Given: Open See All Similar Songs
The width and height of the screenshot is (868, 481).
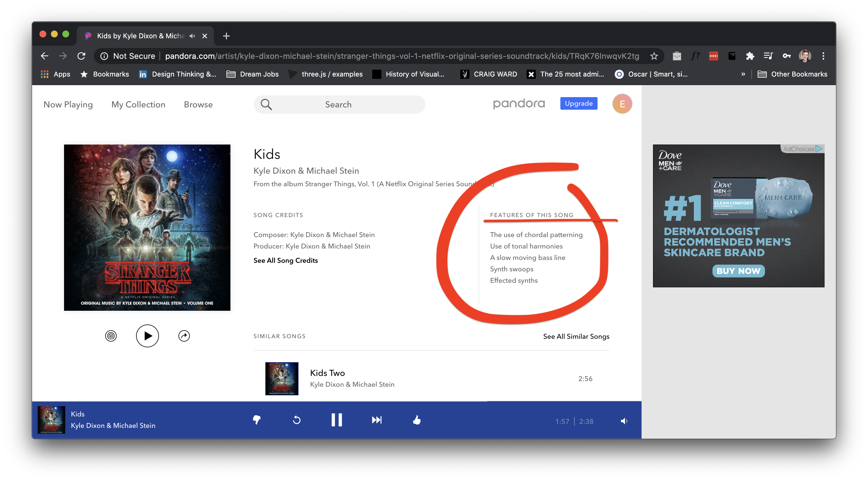Looking at the screenshot, I should tap(576, 336).
